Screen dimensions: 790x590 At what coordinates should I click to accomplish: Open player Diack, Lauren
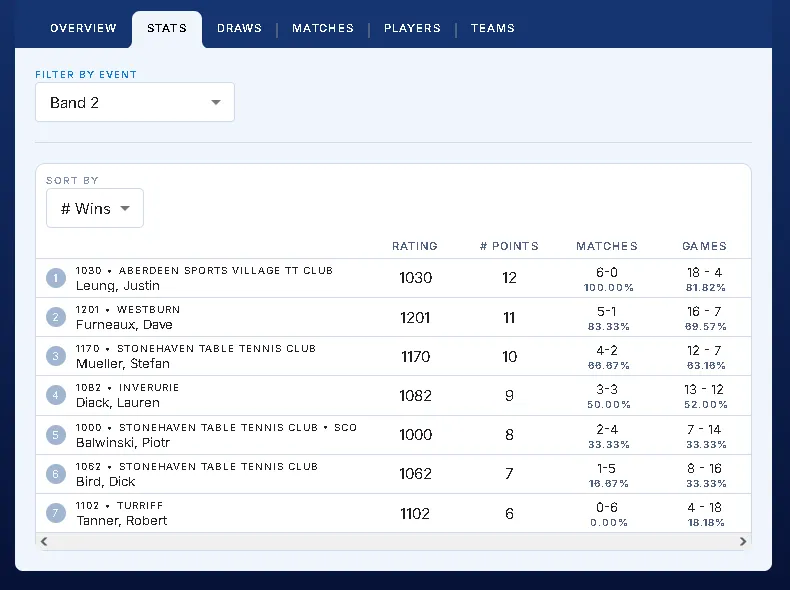click(118, 403)
